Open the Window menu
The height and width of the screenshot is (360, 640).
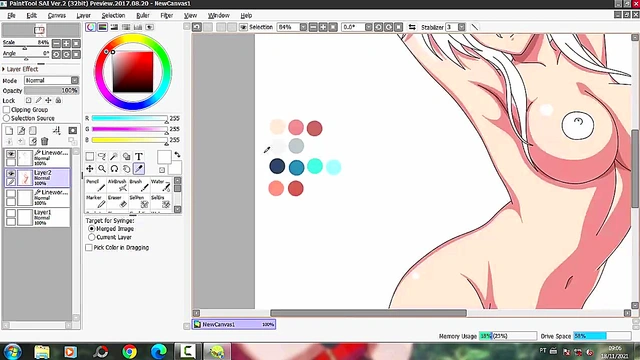pos(219,16)
